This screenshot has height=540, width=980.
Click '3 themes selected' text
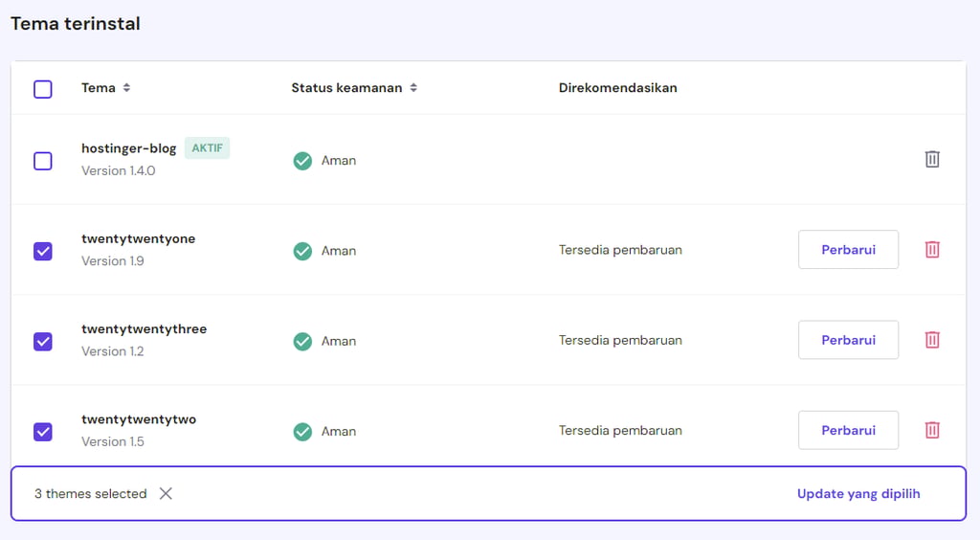(91, 494)
